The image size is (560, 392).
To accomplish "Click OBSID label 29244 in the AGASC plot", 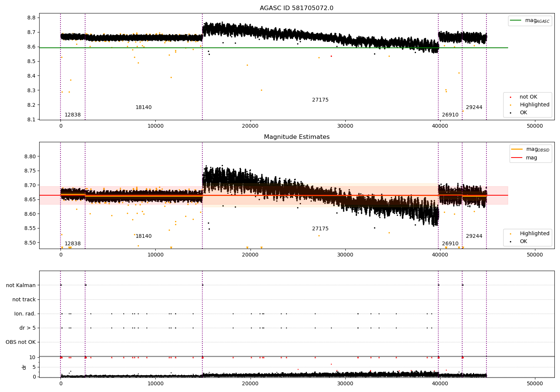I will (x=474, y=108).
